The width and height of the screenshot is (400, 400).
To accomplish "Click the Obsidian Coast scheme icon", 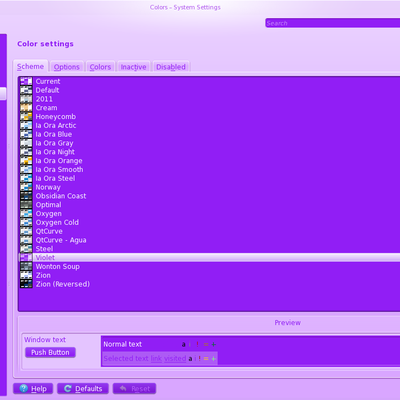I will point(26,196).
